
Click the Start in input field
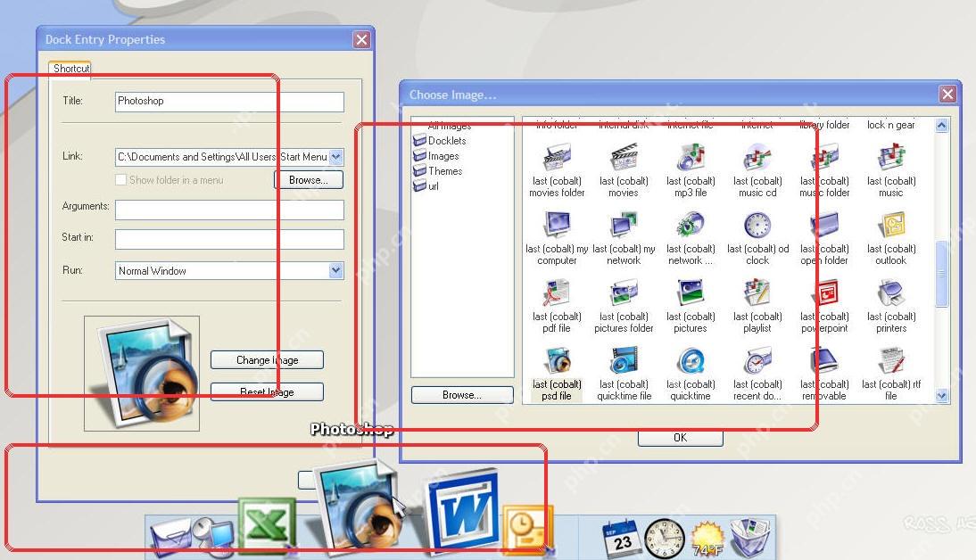(229, 239)
